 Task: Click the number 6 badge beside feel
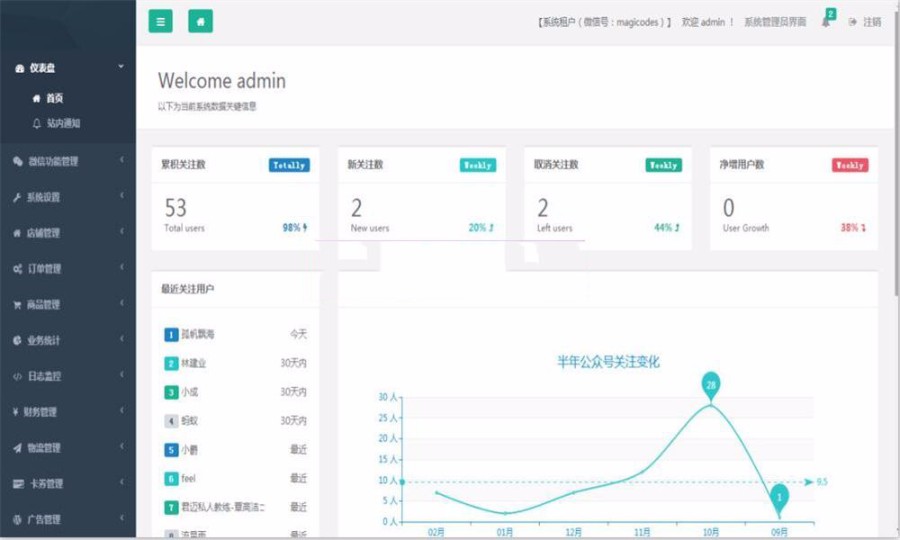tap(171, 478)
